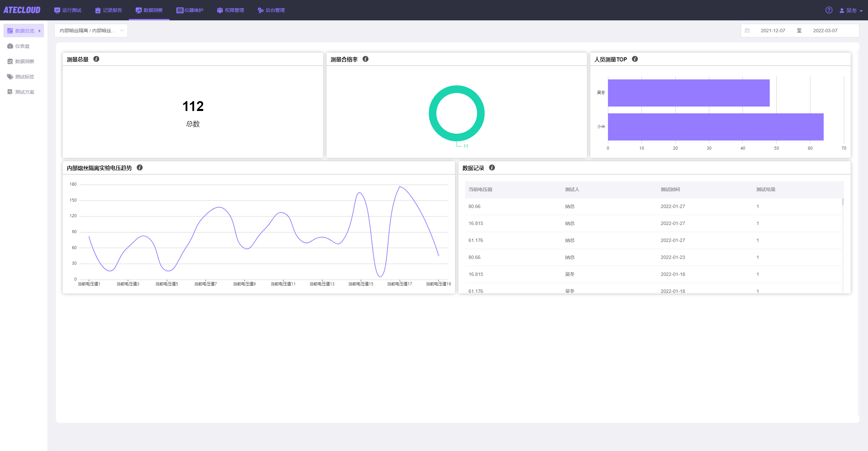This screenshot has width=868, height=451.
Task: Click the help question mark icon
Action: (829, 10)
